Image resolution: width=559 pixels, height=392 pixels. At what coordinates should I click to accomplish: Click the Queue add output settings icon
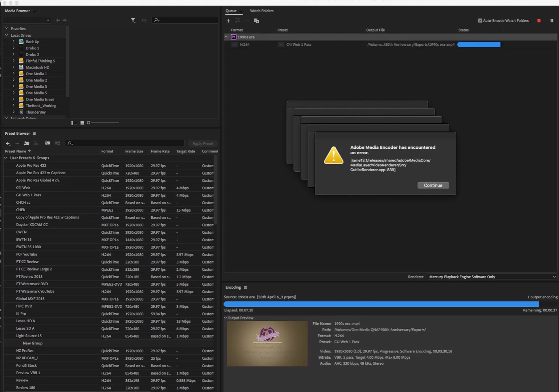click(x=238, y=21)
